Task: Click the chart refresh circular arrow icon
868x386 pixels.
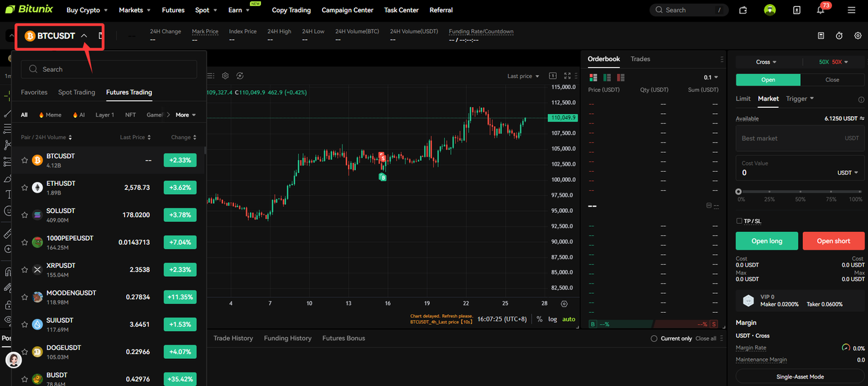Action: click(x=240, y=76)
